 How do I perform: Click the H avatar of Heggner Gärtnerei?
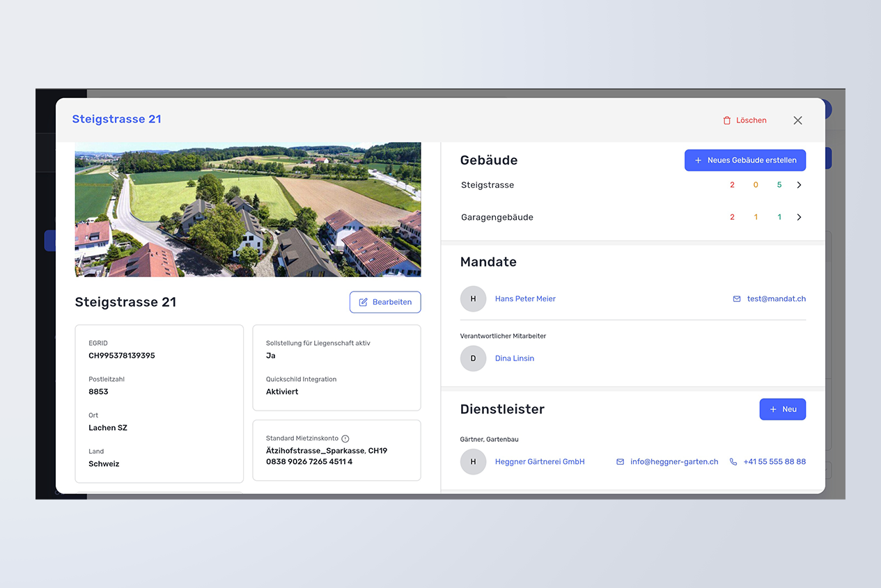pyautogui.click(x=473, y=461)
